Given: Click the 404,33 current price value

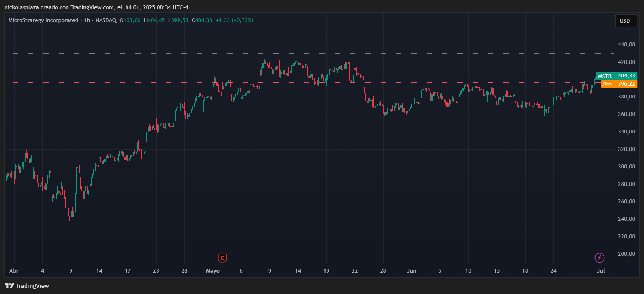Looking at the screenshot, I should [x=626, y=76].
